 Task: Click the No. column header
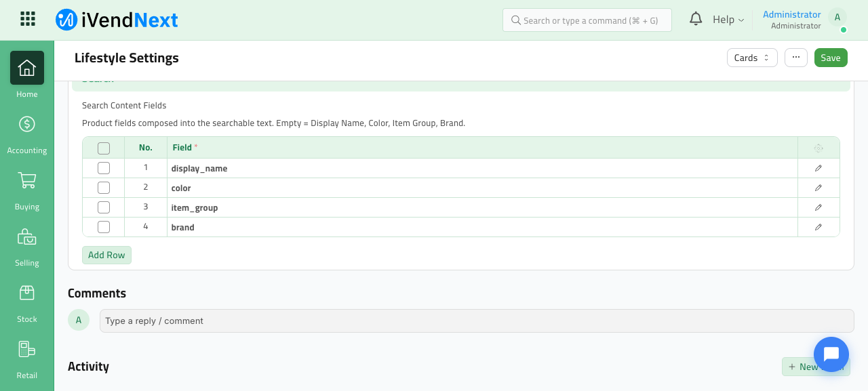(146, 147)
